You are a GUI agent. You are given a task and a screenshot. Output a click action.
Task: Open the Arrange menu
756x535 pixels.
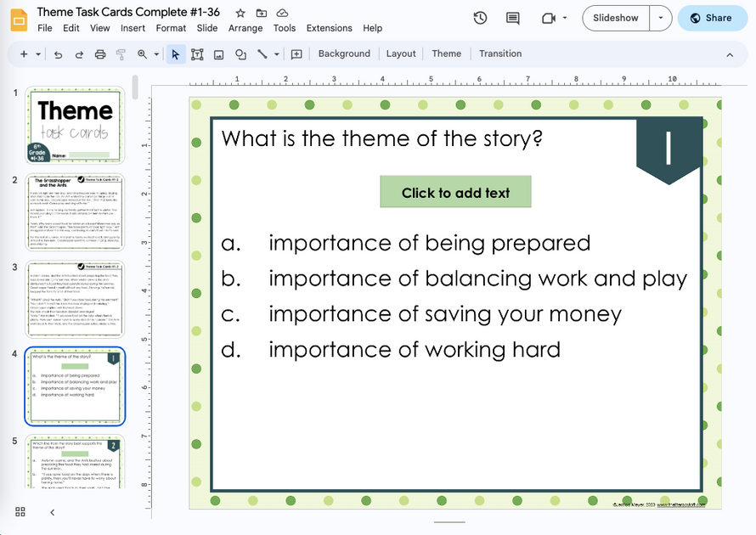pos(245,27)
